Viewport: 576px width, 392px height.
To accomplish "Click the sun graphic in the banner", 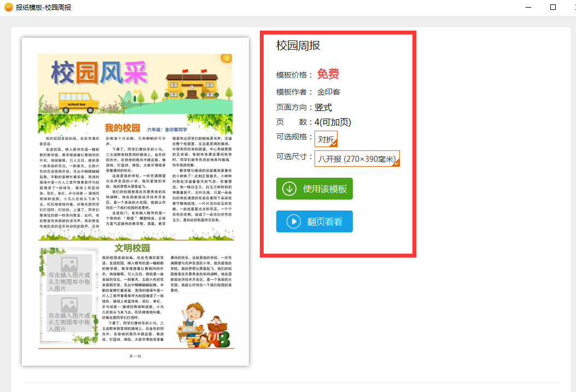I will click(225, 58).
